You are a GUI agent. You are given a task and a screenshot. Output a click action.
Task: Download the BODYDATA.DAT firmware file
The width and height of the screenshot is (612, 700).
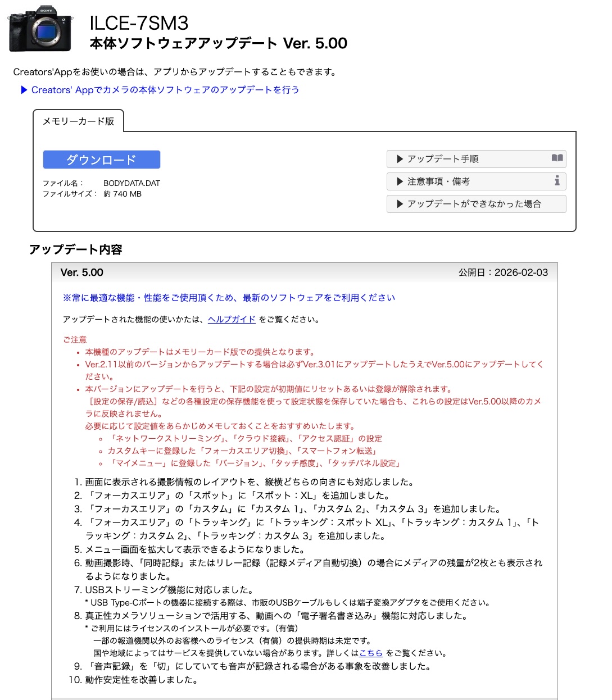point(102,160)
